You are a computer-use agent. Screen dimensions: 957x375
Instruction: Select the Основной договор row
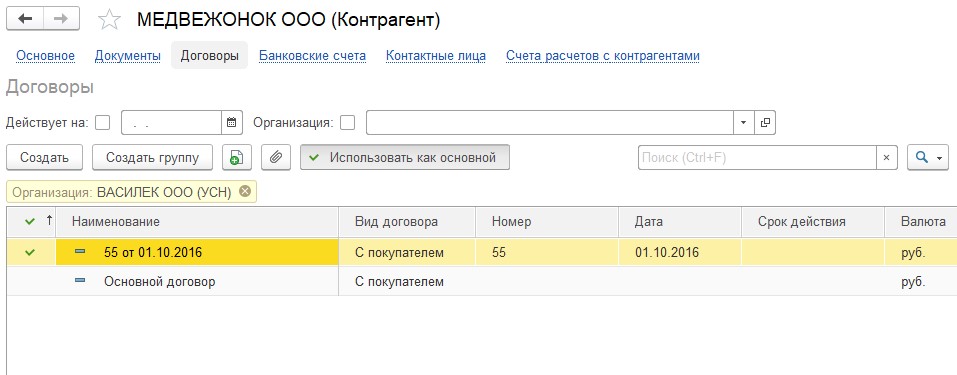coord(482,282)
